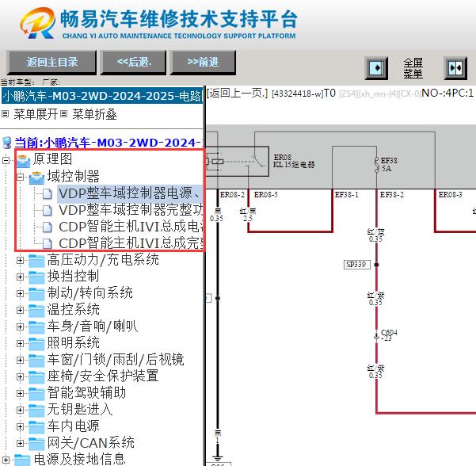This screenshot has height=466, width=476.
Task: Click the 电源及接地信息 folder icon
Action: 22,460
